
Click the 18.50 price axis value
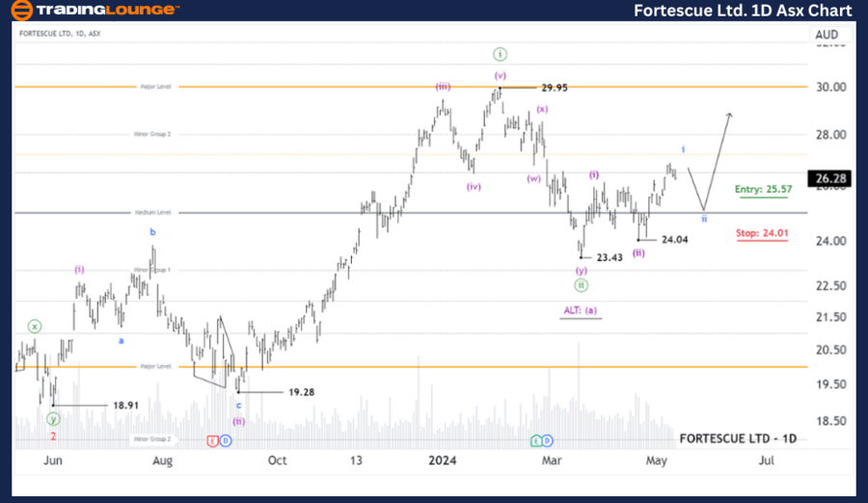[831, 420]
